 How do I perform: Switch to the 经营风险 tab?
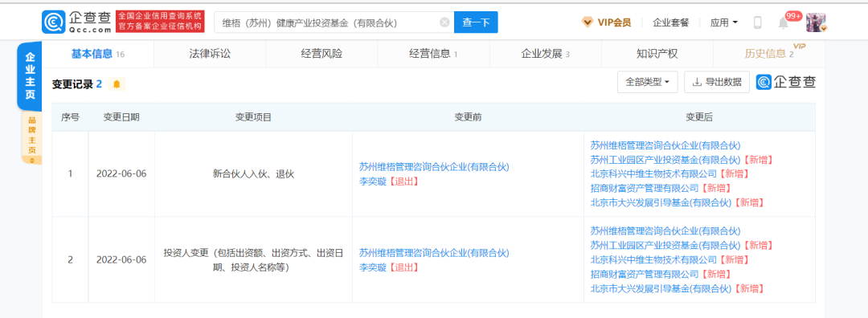321,54
